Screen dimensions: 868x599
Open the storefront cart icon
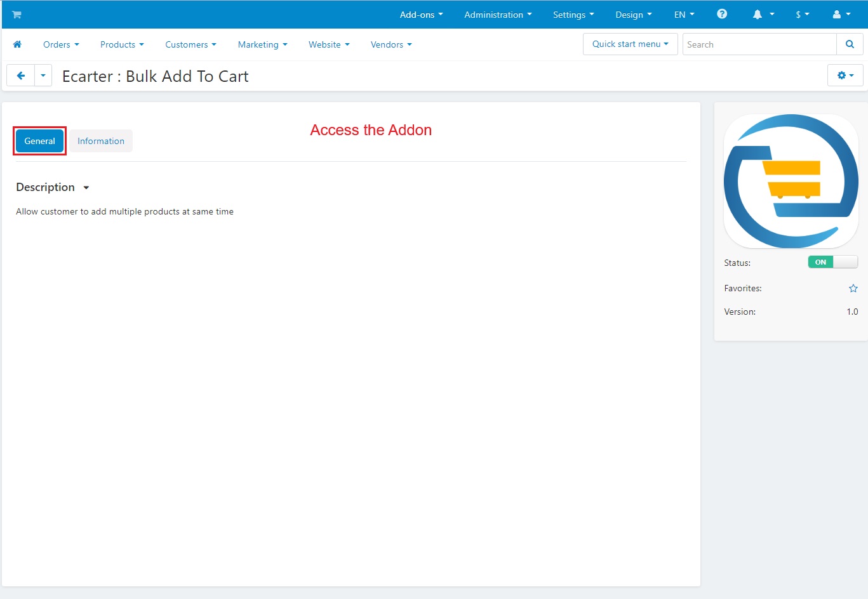pos(17,15)
